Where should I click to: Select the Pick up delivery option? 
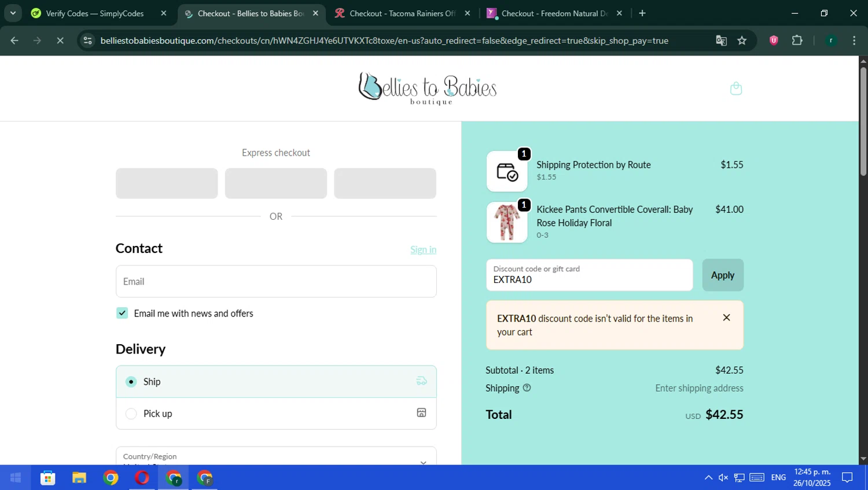(x=276, y=413)
